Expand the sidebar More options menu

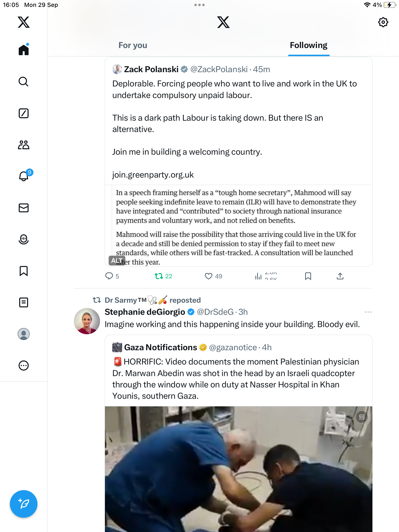24,366
